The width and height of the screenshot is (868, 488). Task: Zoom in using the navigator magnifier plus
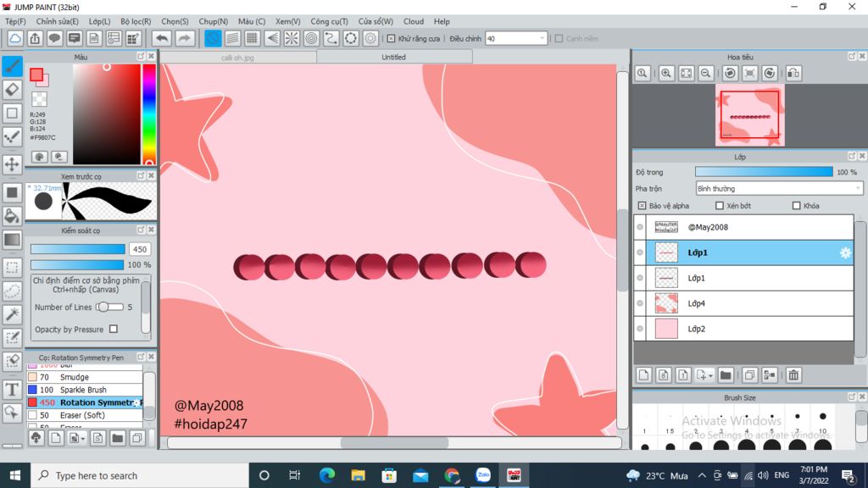666,73
